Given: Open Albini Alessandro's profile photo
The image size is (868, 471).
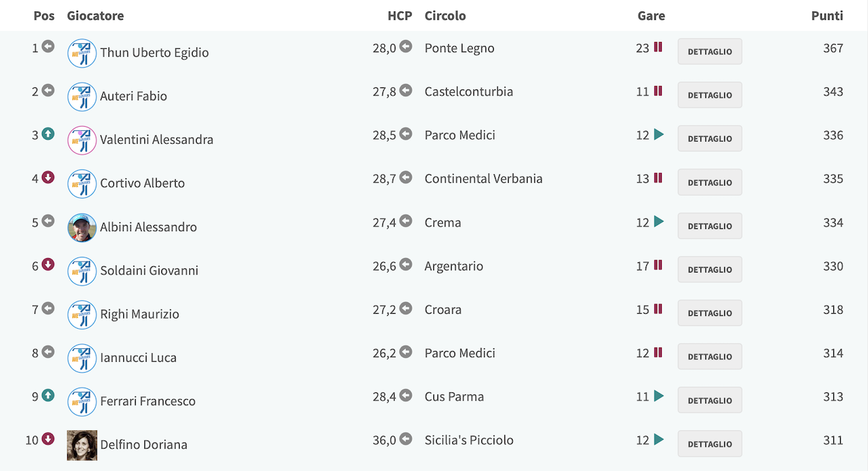Looking at the screenshot, I should click(82, 227).
